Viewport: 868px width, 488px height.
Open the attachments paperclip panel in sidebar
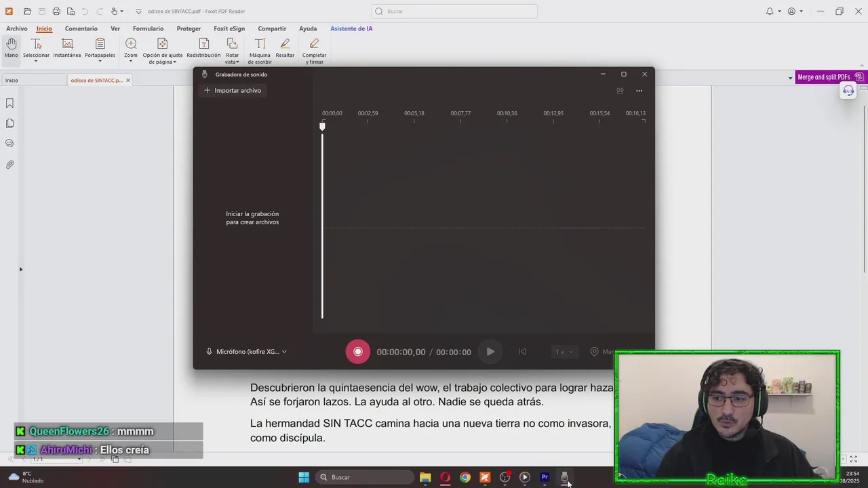click(9, 164)
